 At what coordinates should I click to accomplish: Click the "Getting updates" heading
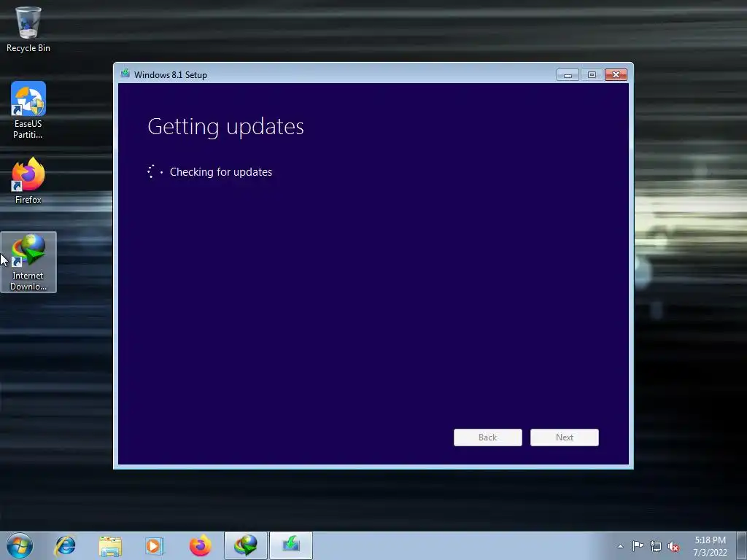(226, 127)
